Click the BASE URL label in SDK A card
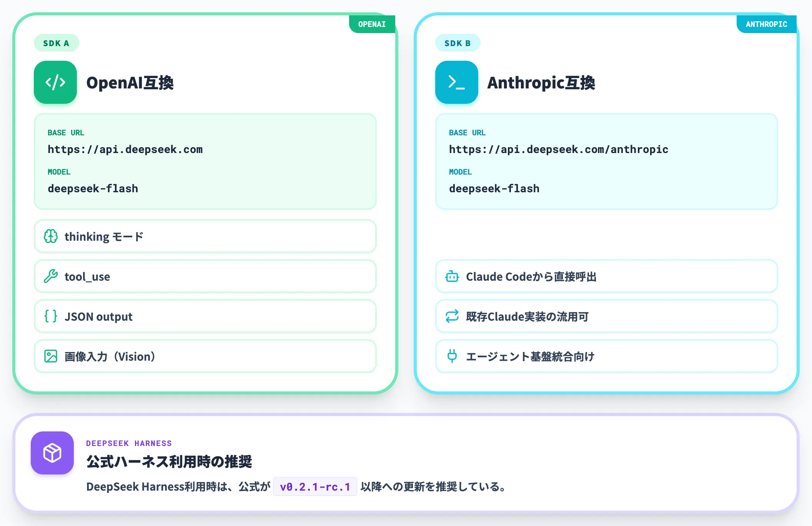Viewport: 812px width, 526px height. tap(66, 133)
